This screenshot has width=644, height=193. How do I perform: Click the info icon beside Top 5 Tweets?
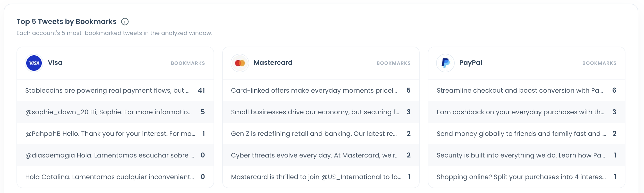pos(125,22)
